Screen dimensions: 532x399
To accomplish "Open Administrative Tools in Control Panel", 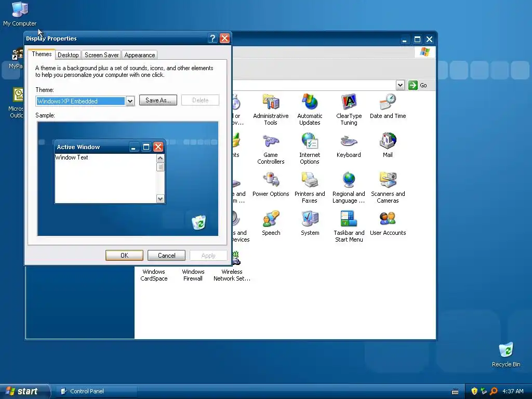I will pos(271,109).
